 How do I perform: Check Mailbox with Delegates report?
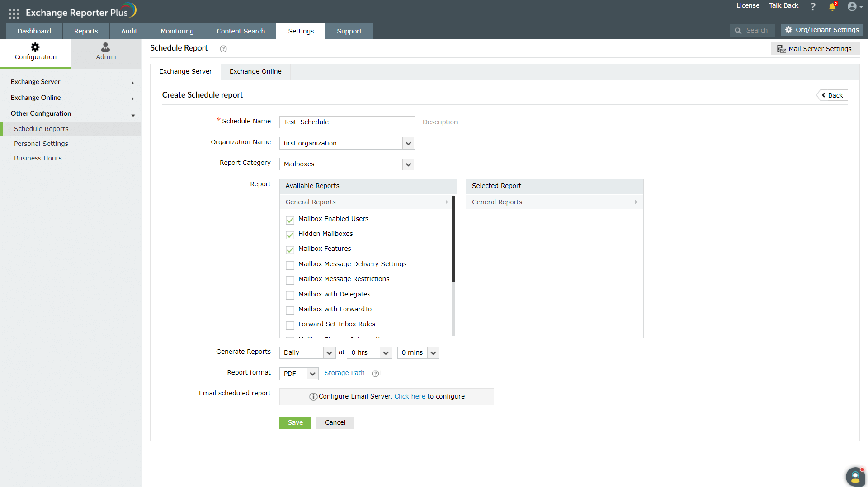(x=290, y=295)
